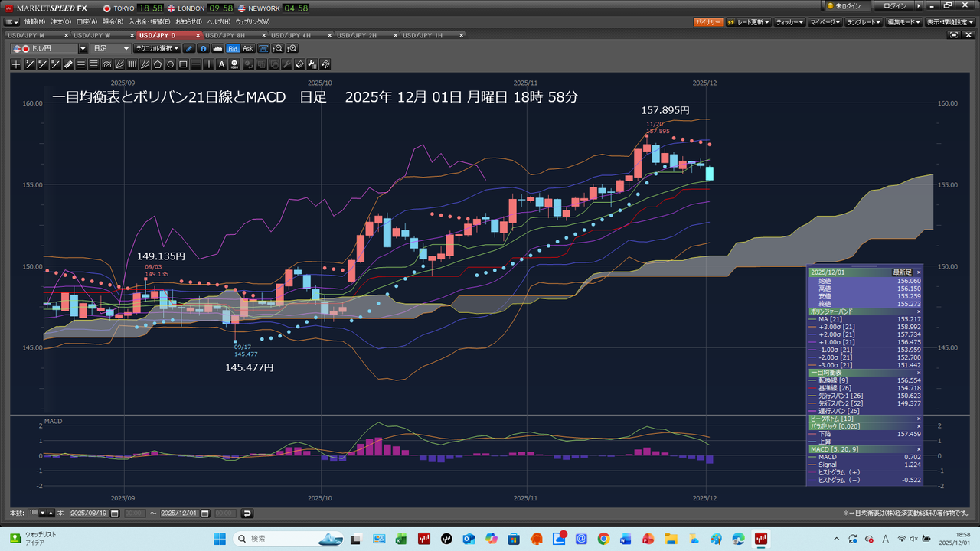Choose the text annotation tool
The height and width of the screenshot is (551, 980).
tap(222, 64)
